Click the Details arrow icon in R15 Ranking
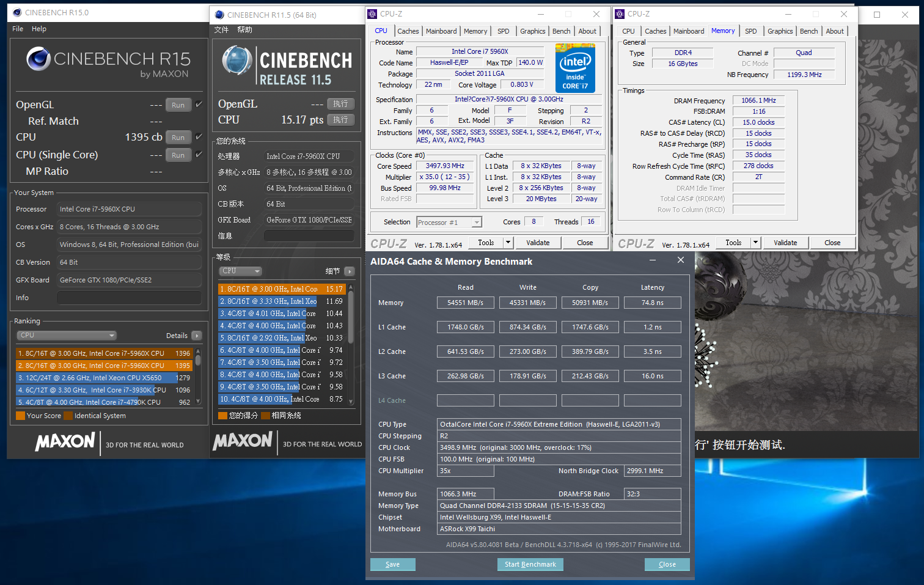Viewport: 924px width, 585px height. 197,336
